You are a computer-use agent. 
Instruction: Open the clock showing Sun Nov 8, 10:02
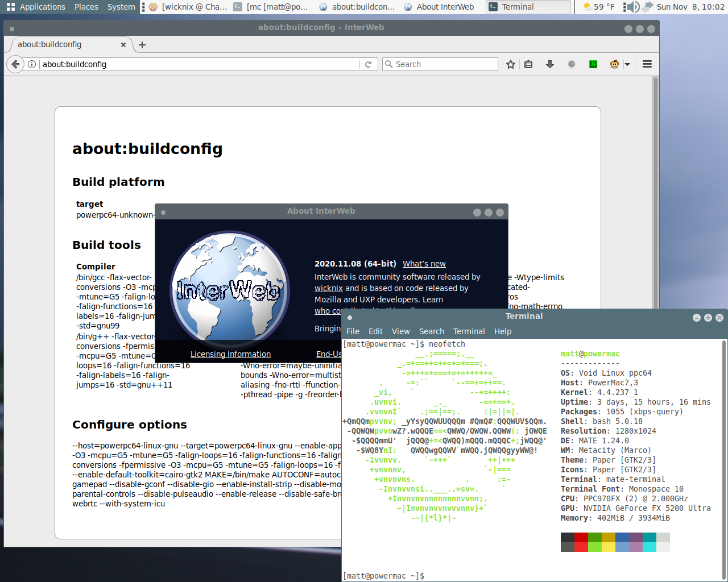(690, 7)
